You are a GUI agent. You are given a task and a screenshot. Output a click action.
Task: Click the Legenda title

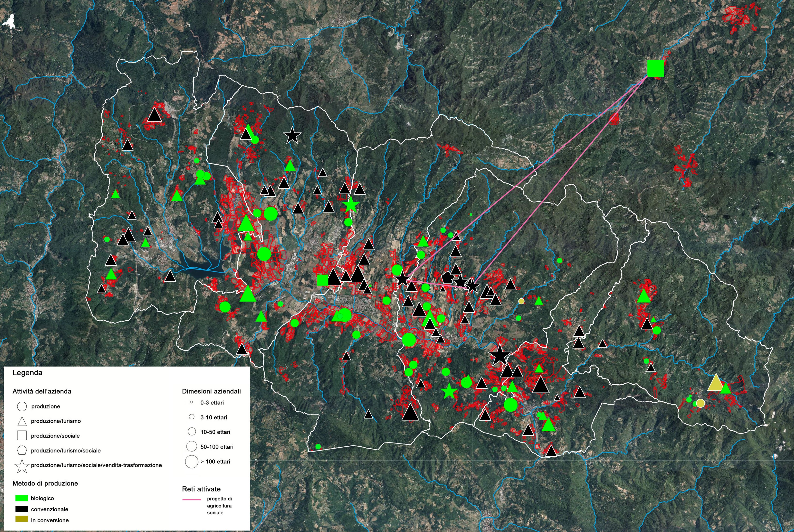coord(27,373)
